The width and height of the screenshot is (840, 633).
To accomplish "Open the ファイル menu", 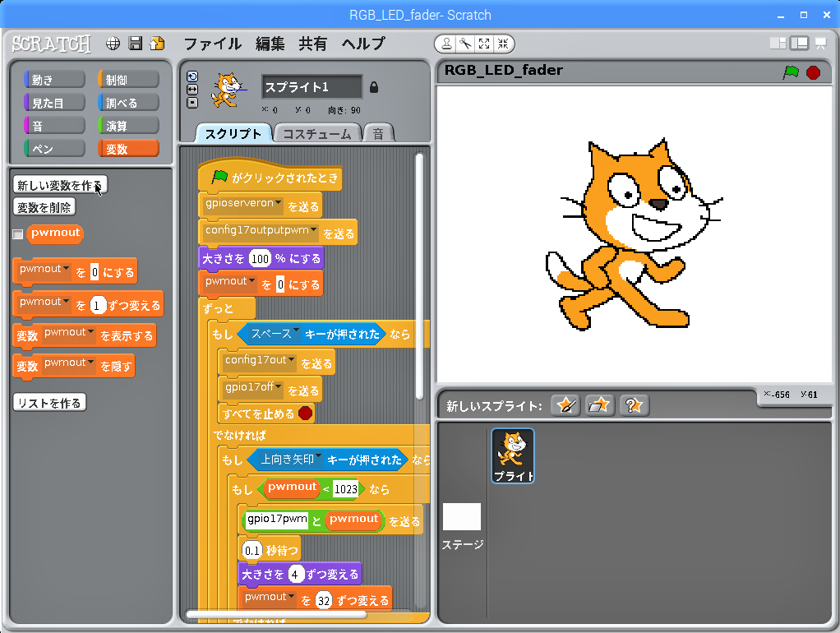I will [x=213, y=44].
